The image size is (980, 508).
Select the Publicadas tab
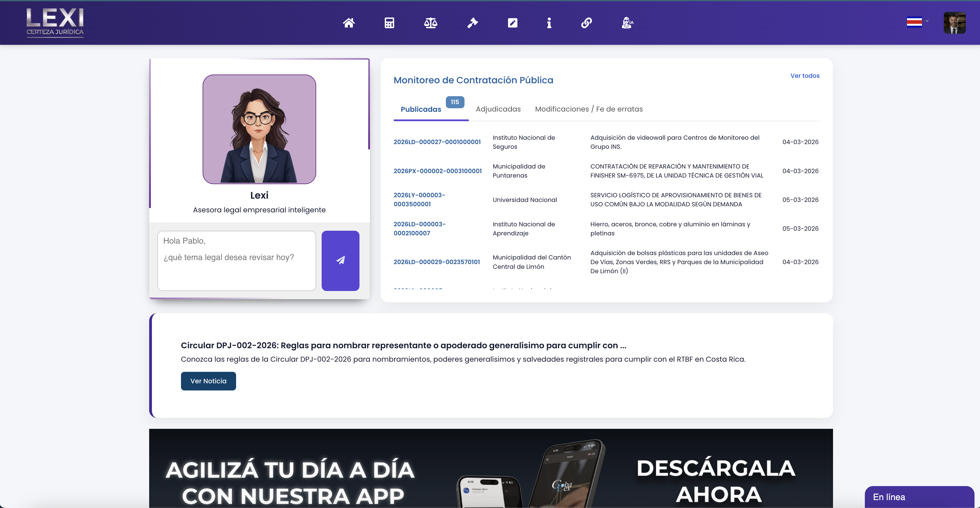tap(421, 110)
